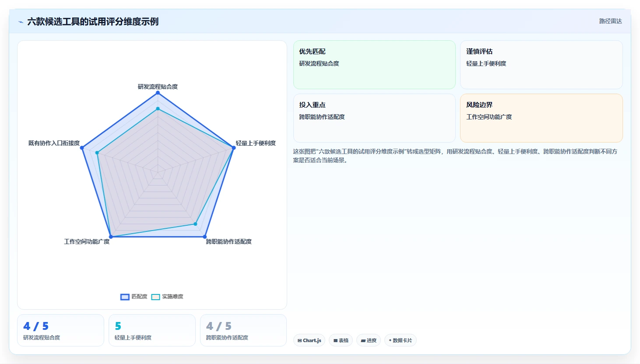Viewport: 640px width, 364px height.
Task: Click the teal data point near 跨职能协作适配度
Action: [195, 224]
